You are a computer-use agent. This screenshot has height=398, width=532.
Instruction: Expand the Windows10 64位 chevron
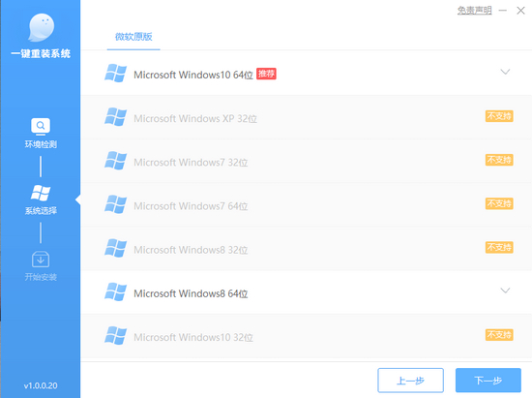click(505, 72)
